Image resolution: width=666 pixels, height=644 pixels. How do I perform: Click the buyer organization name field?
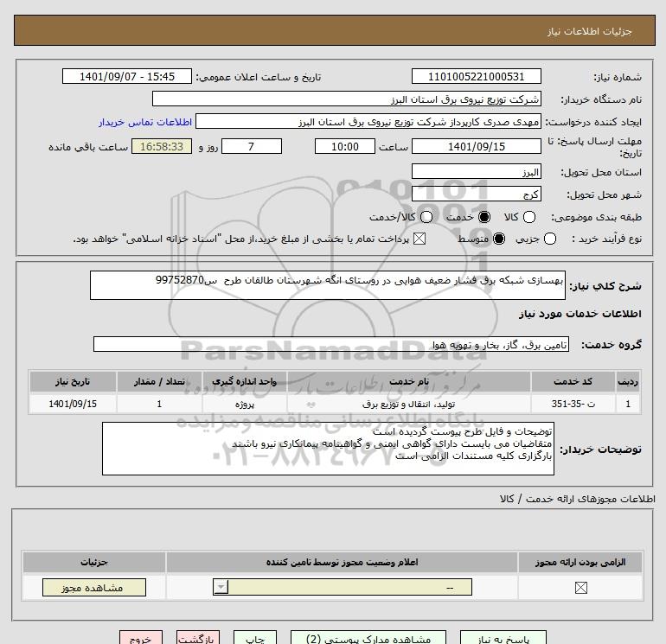(x=347, y=99)
